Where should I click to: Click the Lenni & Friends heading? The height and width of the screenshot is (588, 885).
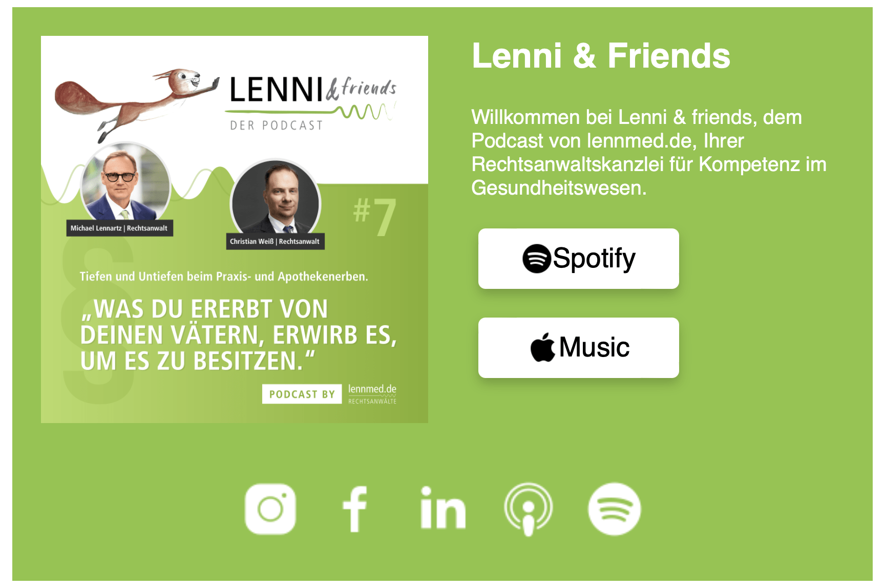click(601, 55)
